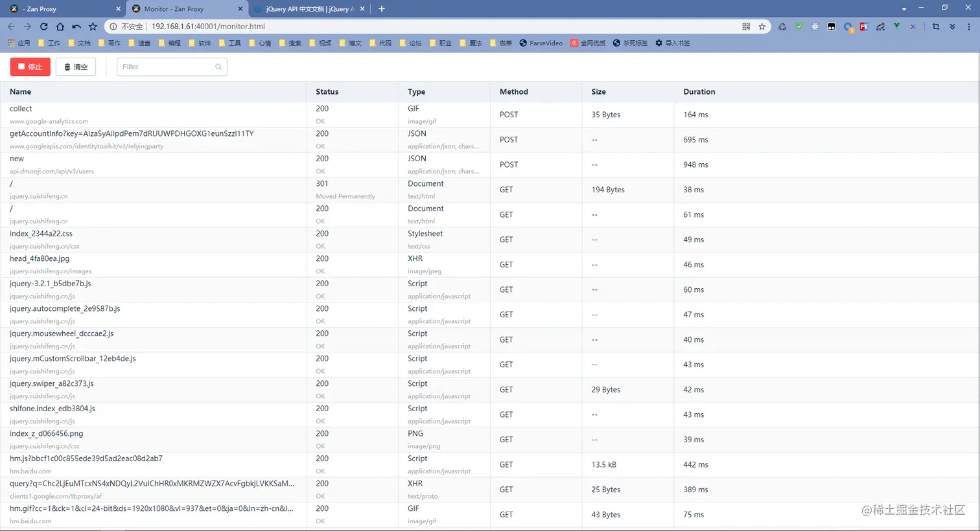This screenshot has width=980, height=531.
Task: Open the 搜索 bookmark folder
Action: click(x=290, y=43)
